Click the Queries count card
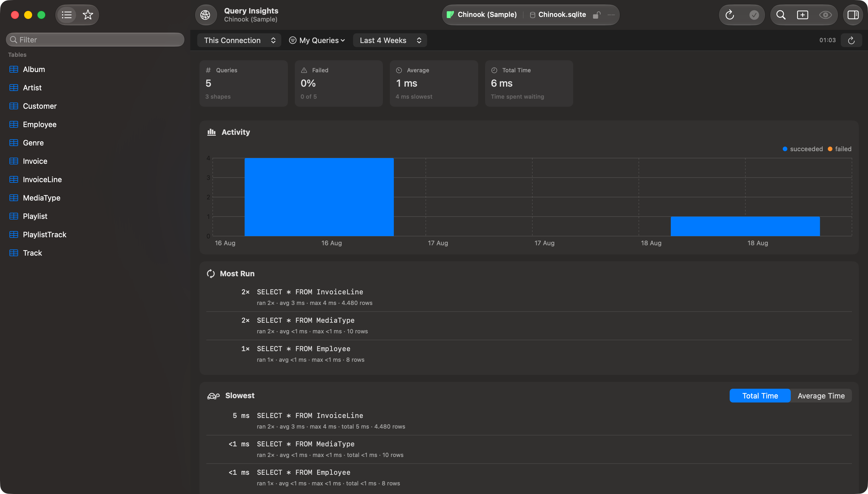 coord(244,83)
